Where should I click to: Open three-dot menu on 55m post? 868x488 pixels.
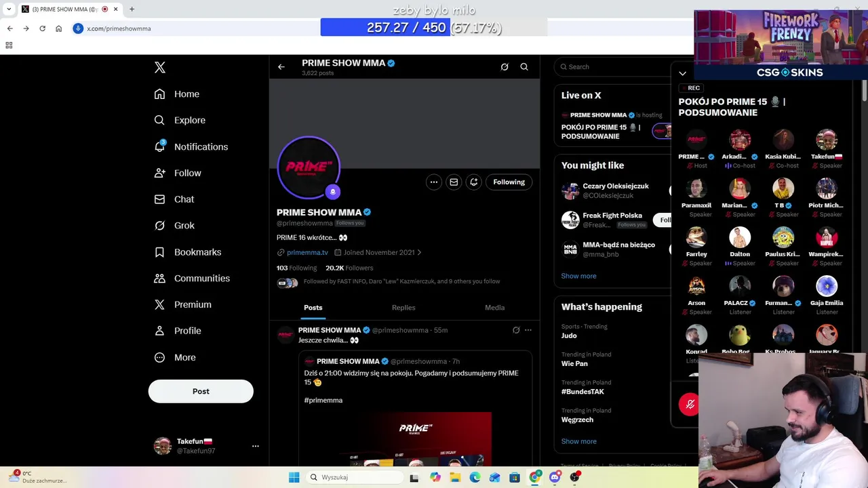coord(528,330)
